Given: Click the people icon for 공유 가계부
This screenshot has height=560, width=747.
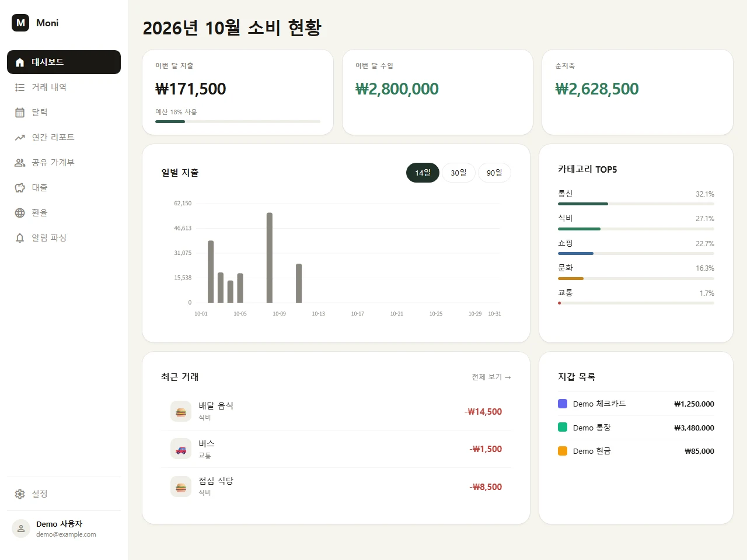Looking at the screenshot, I should 20,163.
